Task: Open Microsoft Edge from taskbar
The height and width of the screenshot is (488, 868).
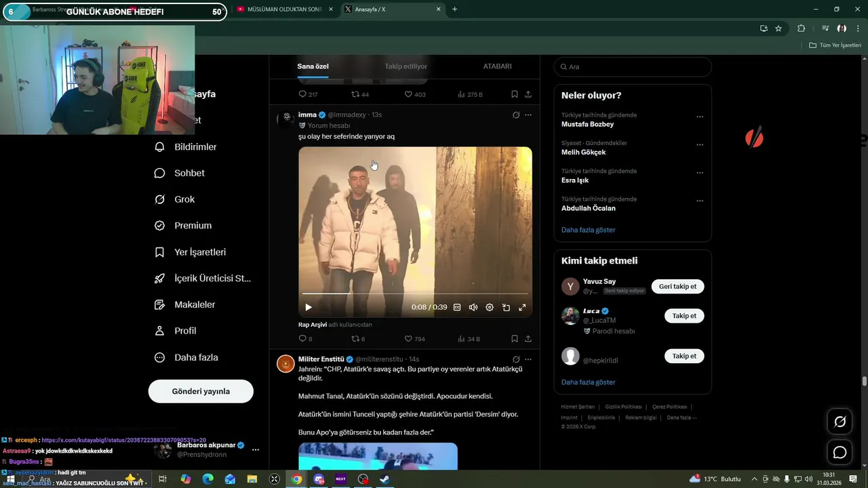Action: [x=208, y=479]
